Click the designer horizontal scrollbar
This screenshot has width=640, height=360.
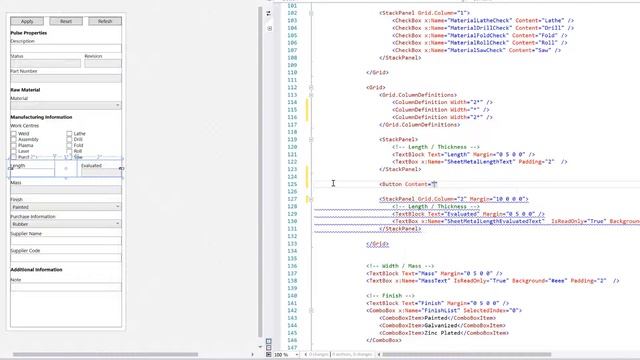(105, 355)
